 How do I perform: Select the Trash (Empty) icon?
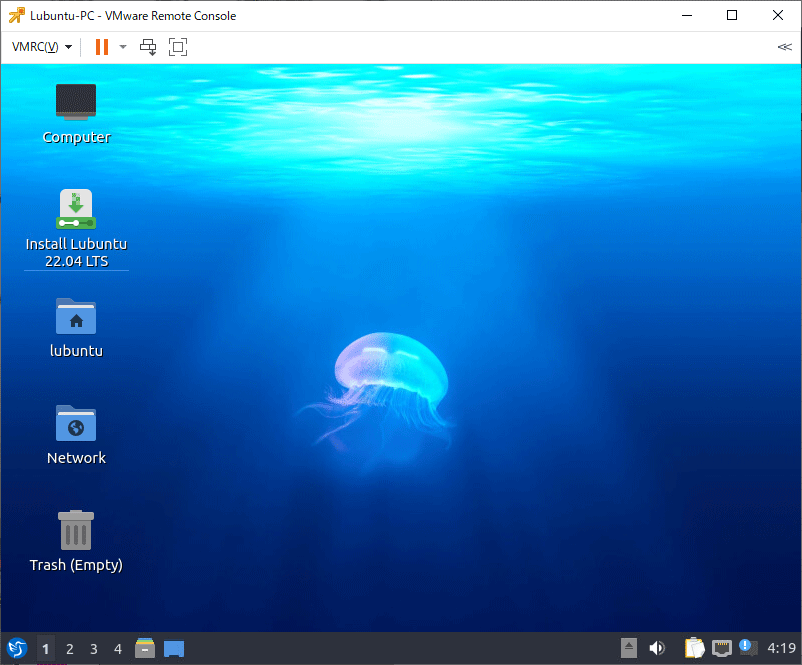[x=76, y=530]
